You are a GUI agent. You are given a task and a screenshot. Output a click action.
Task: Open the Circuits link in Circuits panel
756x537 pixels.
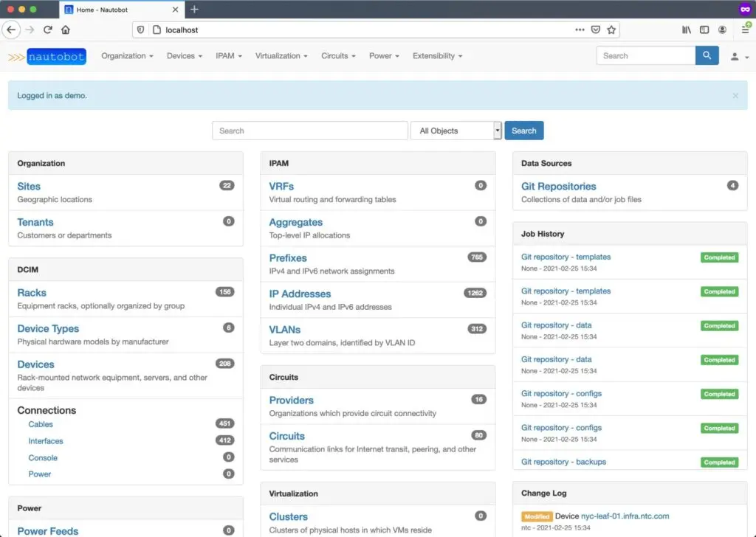287,436
